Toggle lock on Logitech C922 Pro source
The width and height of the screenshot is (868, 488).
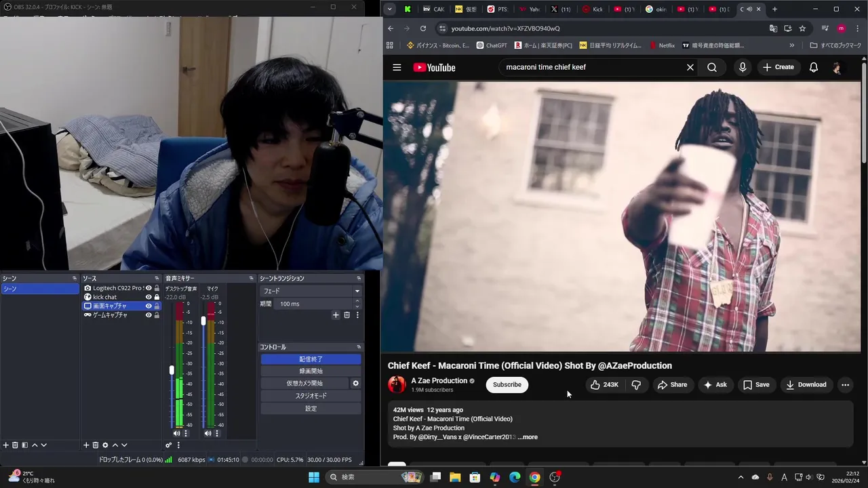tap(157, 288)
